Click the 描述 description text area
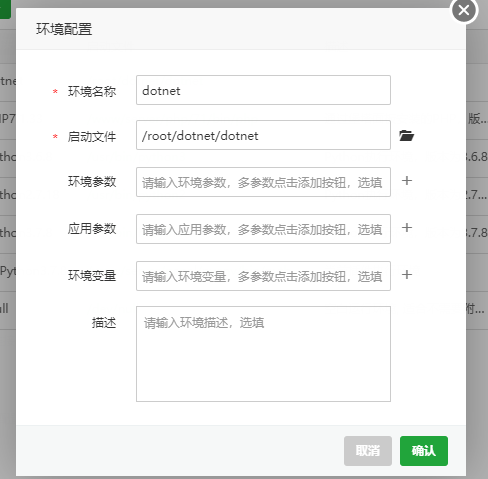This screenshot has width=488, height=479. pyautogui.click(x=263, y=354)
